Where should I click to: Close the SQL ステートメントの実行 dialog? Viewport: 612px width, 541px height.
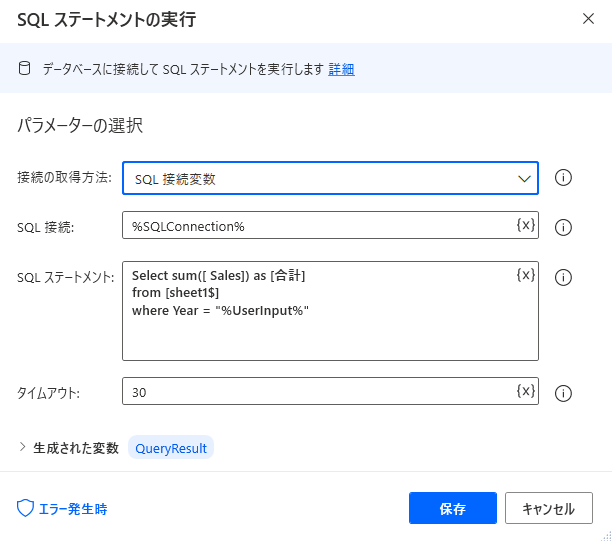588,19
